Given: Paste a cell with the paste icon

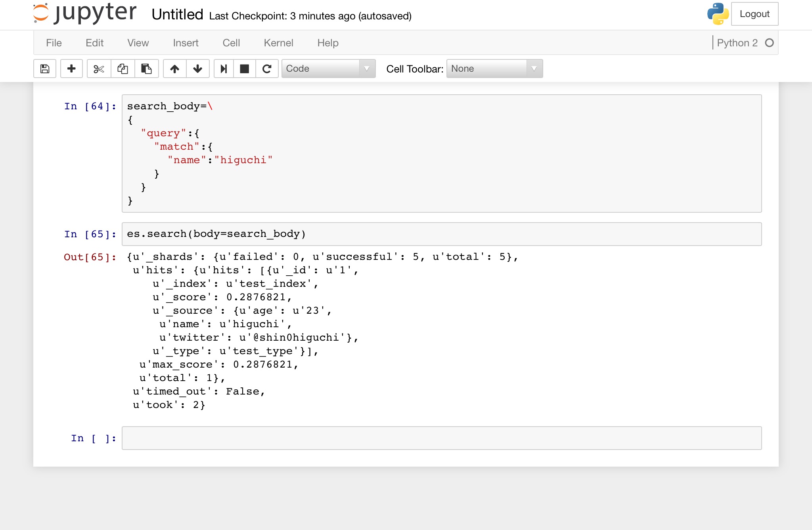Looking at the screenshot, I should 147,69.
